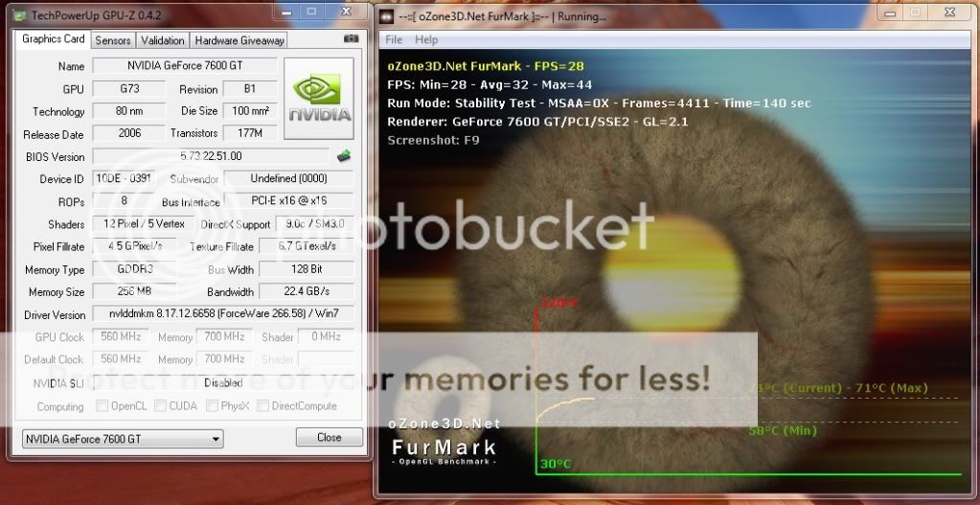Viewport: 980px width, 505px height.
Task: Switch to the Sensors tab
Action: (x=113, y=40)
